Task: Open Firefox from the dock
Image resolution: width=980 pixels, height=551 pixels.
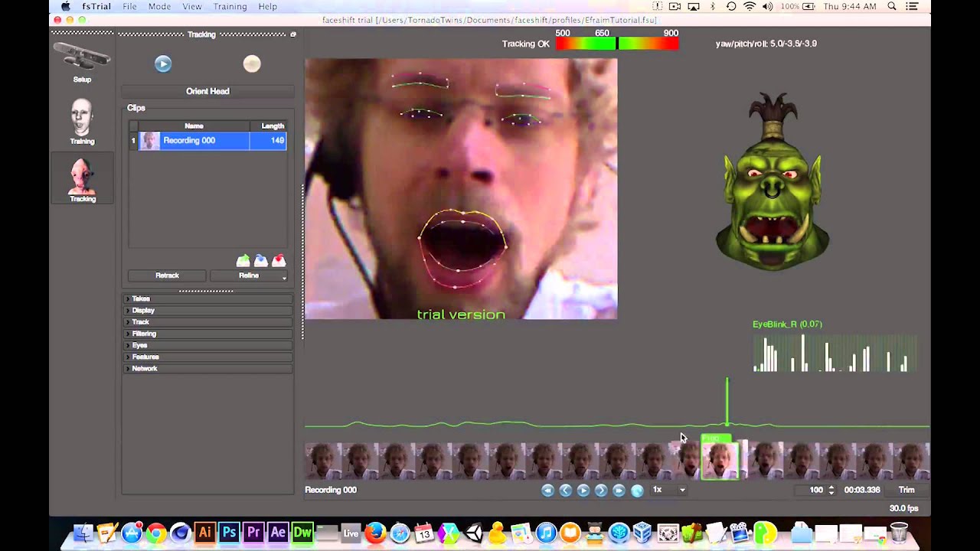Action: coord(375,533)
